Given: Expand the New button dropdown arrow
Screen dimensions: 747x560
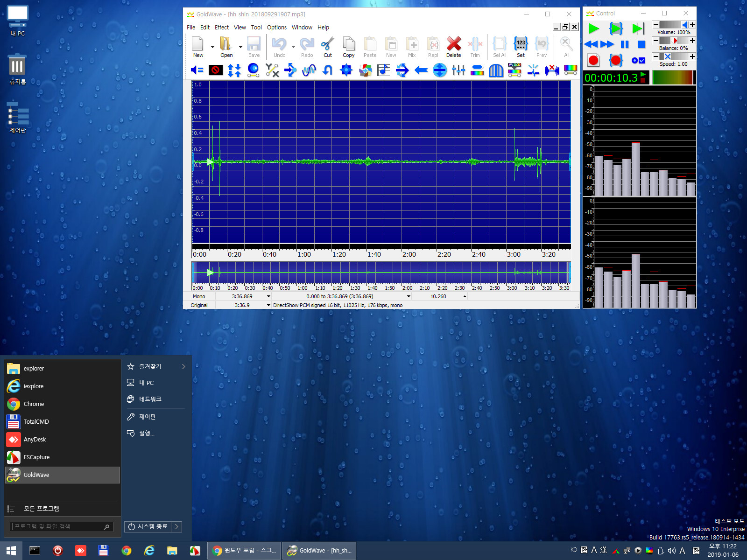Looking at the screenshot, I should [212, 47].
